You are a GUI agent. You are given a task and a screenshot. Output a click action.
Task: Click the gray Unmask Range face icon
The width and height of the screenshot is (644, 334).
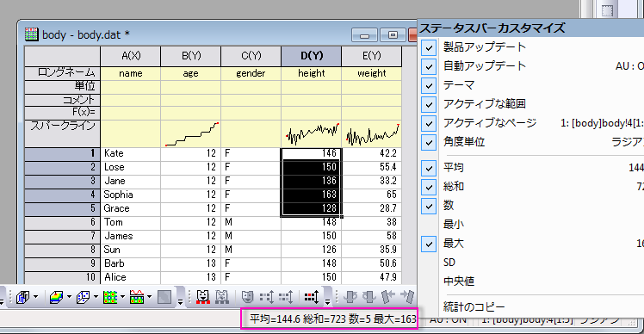pos(222,297)
